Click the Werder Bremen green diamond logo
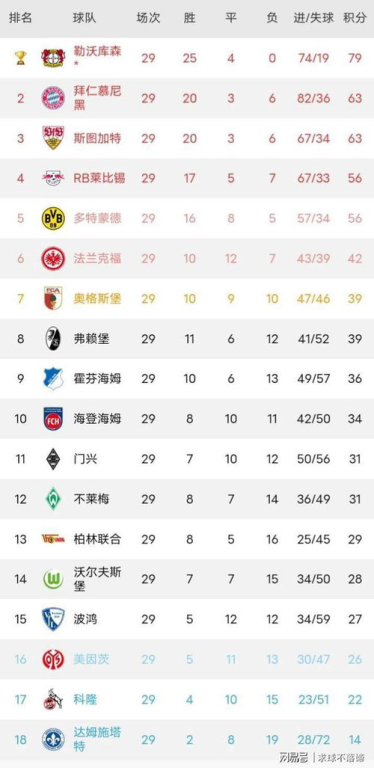The height and width of the screenshot is (768, 374). (53, 499)
